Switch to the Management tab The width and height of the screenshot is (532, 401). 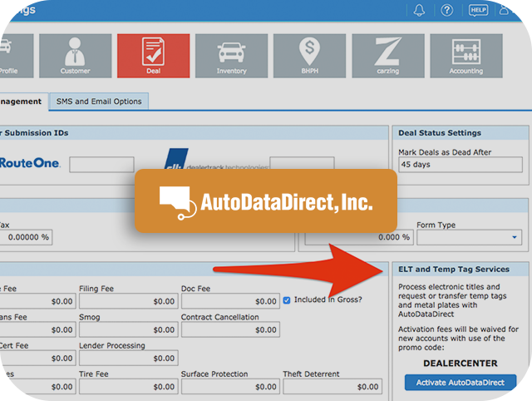coord(22,101)
